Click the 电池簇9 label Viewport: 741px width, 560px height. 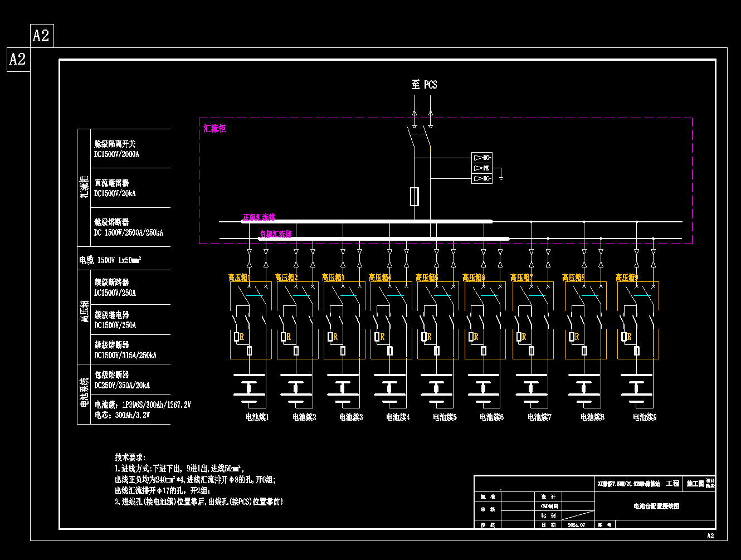click(645, 417)
